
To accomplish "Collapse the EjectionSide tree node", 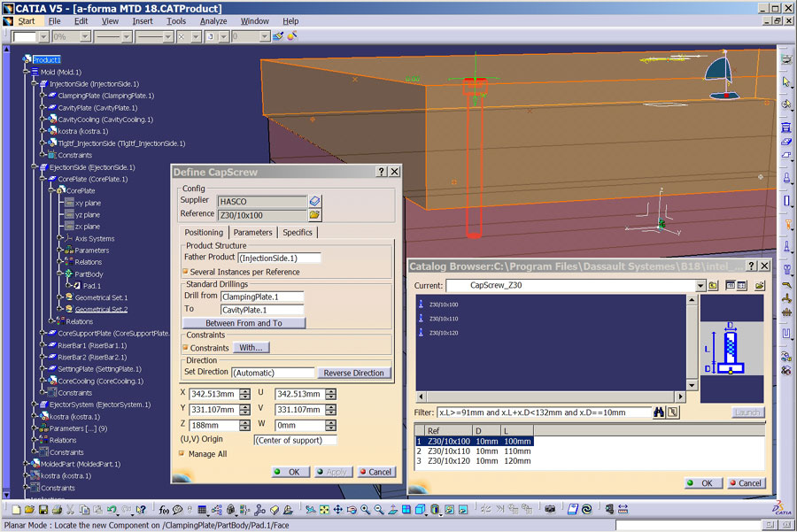I will 35,167.
